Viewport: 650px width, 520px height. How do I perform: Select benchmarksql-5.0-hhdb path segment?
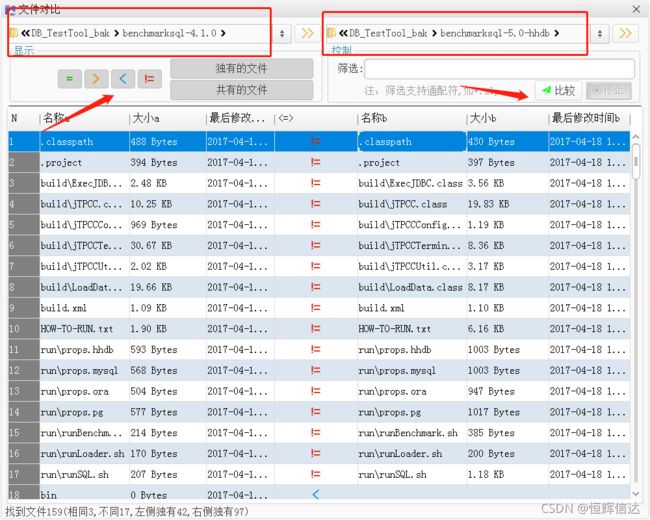pos(495,33)
